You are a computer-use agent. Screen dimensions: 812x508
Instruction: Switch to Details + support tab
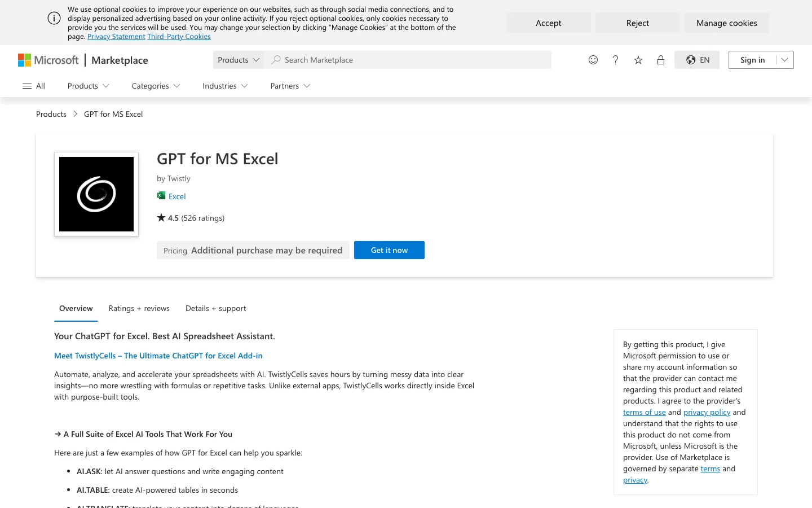click(216, 308)
